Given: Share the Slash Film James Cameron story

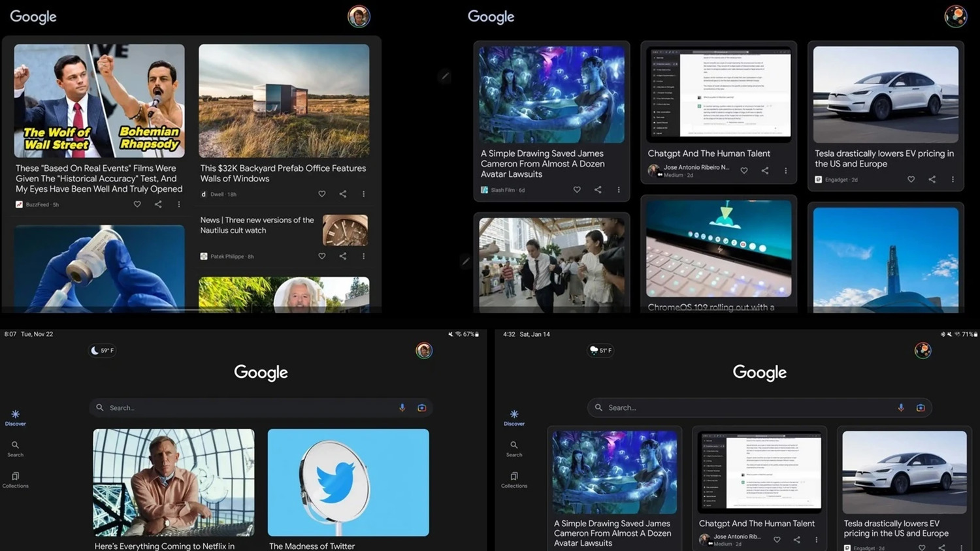Looking at the screenshot, I should click(x=598, y=190).
